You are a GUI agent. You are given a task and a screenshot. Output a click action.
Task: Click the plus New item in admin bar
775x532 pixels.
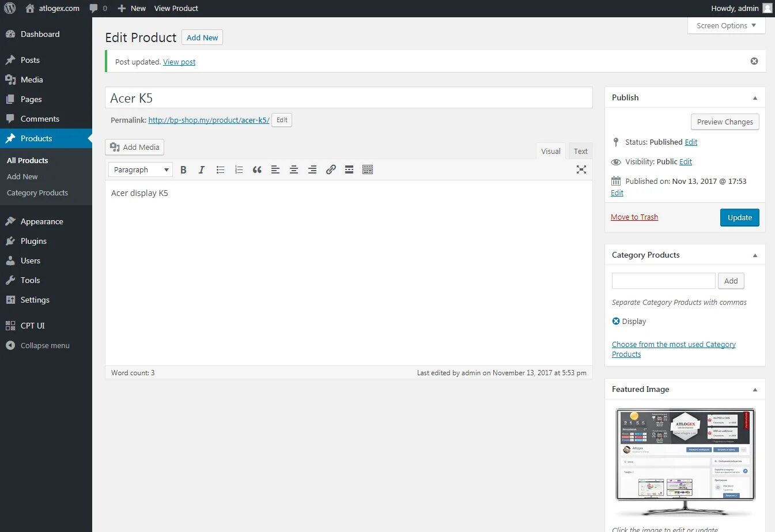[131, 8]
